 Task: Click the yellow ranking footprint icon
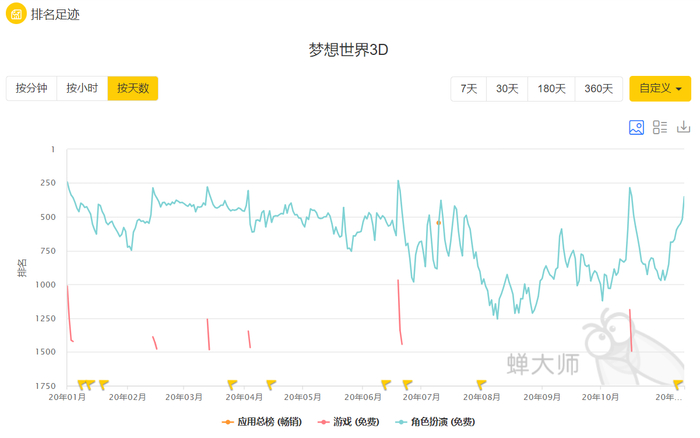click(x=16, y=13)
